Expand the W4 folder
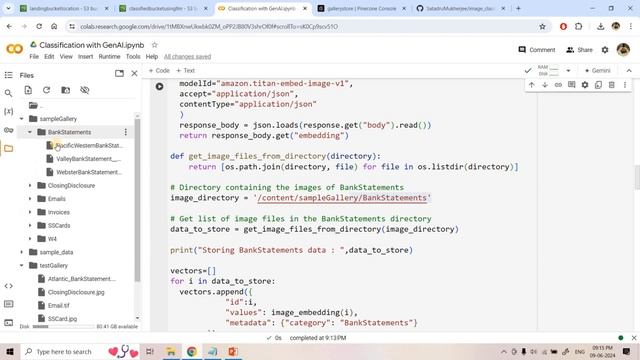 [x=30, y=239]
